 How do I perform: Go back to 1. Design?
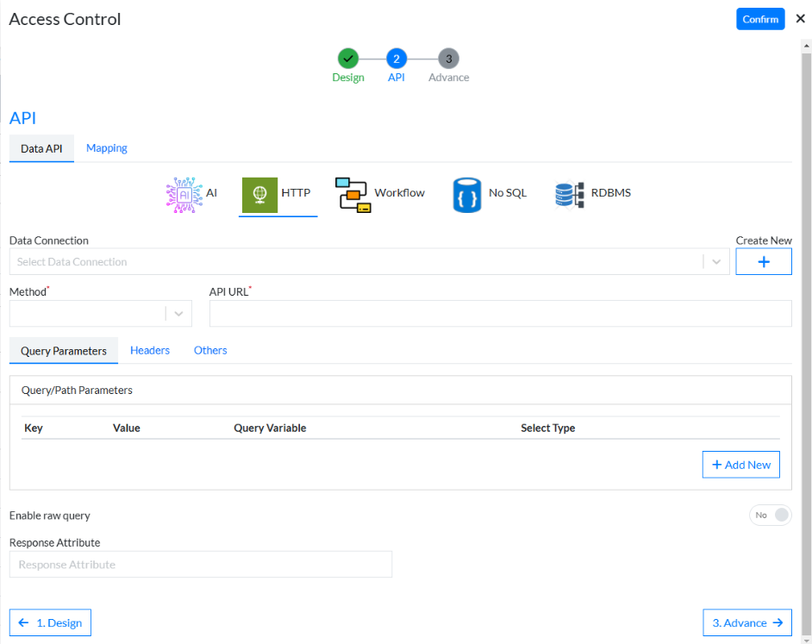pos(50,622)
